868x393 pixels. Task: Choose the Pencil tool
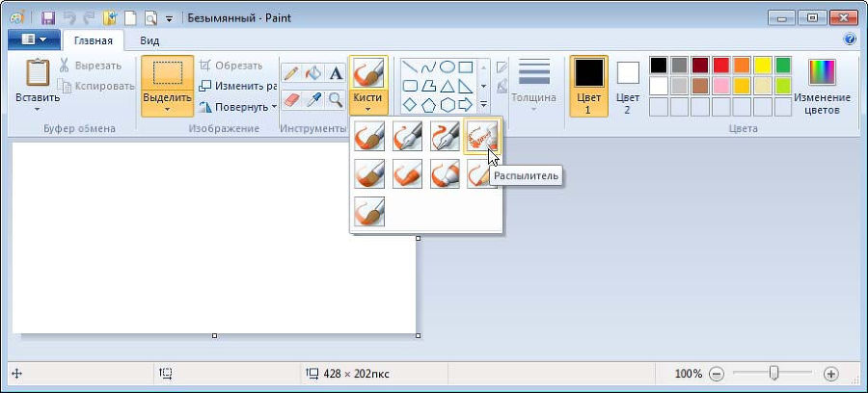click(290, 74)
